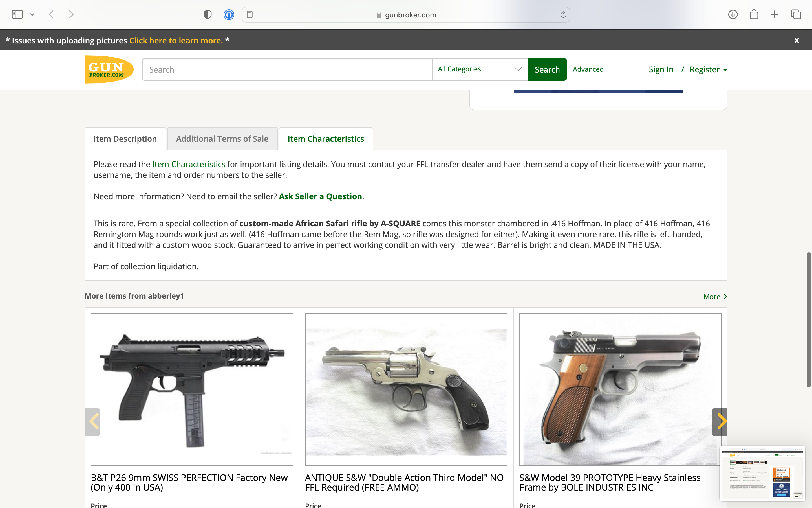Go forward to next page
This screenshot has width=812, height=508.
pyautogui.click(x=71, y=14)
